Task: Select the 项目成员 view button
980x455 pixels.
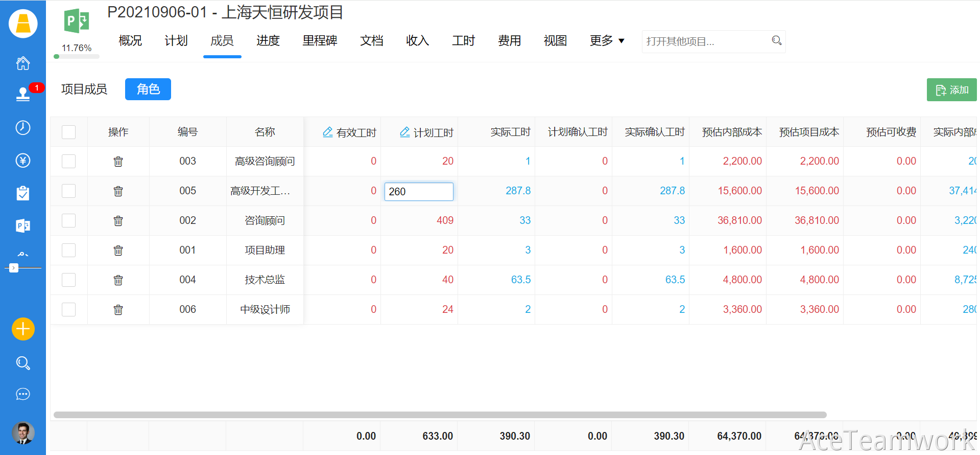Action: pos(84,89)
